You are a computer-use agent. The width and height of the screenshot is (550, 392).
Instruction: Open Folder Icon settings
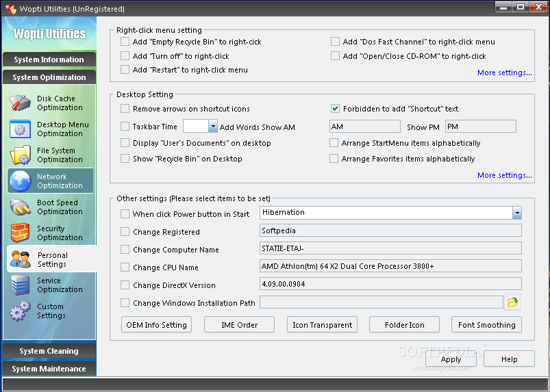404,325
